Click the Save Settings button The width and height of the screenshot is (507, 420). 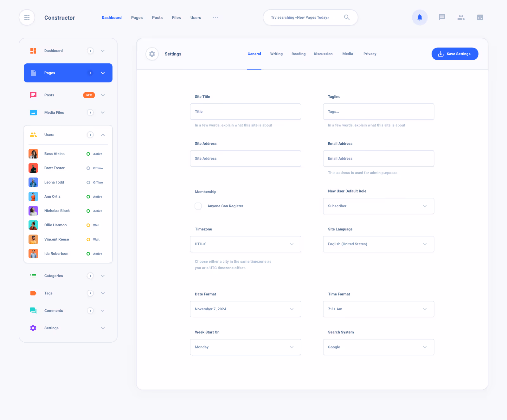(x=455, y=54)
